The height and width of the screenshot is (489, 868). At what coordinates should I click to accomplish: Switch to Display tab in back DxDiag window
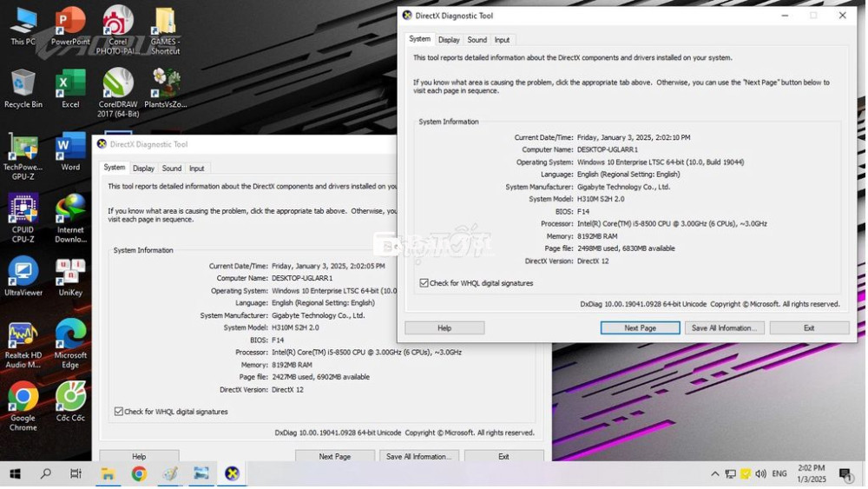point(143,169)
